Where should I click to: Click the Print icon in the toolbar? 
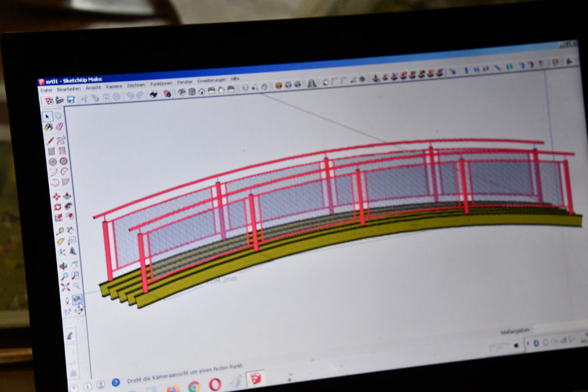pyautogui.click(x=153, y=95)
